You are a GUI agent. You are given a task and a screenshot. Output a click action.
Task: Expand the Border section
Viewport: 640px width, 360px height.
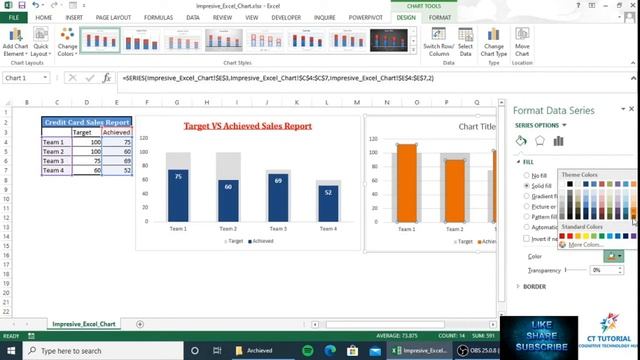point(518,287)
